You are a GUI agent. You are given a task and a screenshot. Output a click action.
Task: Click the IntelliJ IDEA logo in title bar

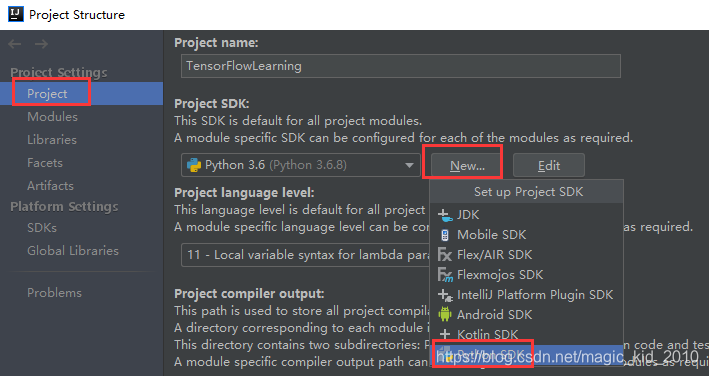16,14
